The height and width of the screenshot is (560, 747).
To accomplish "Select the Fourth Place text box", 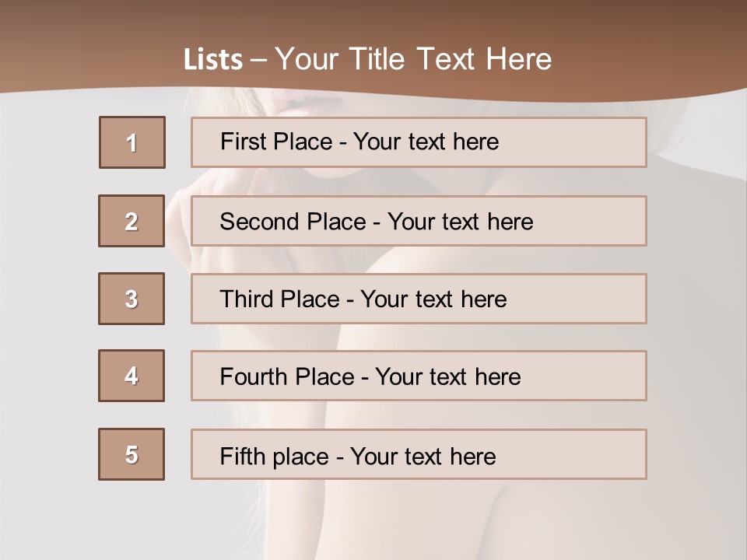I will click(x=419, y=376).
